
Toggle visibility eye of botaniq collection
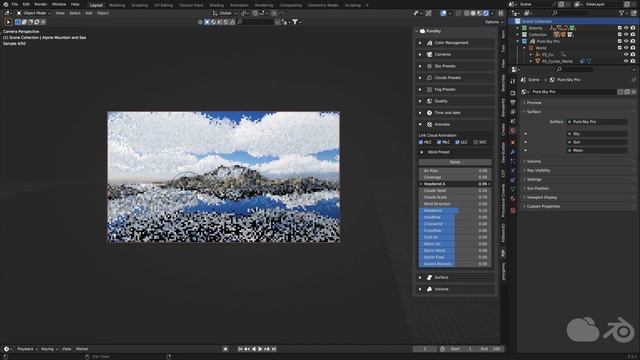(x=626, y=28)
